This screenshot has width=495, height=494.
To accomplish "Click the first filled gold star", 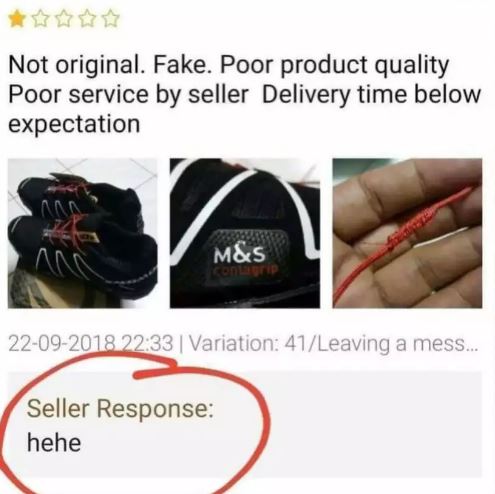I will click(16, 19).
